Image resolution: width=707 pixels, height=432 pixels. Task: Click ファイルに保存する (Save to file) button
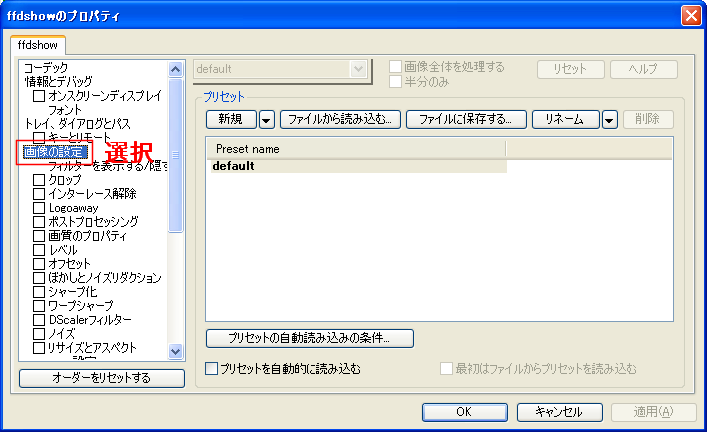point(466,119)
